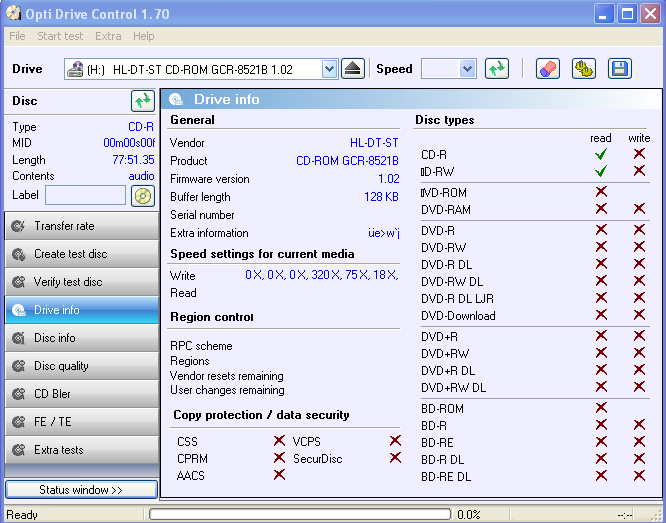Open the FE / TE section
Viewport: 666px width, 523px height.
click(x=82, y=422)
